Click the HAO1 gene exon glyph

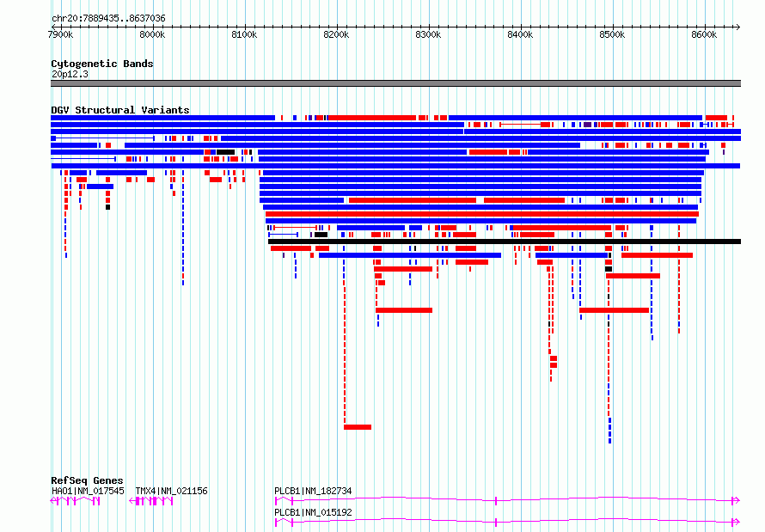click(x=75, y=501)
